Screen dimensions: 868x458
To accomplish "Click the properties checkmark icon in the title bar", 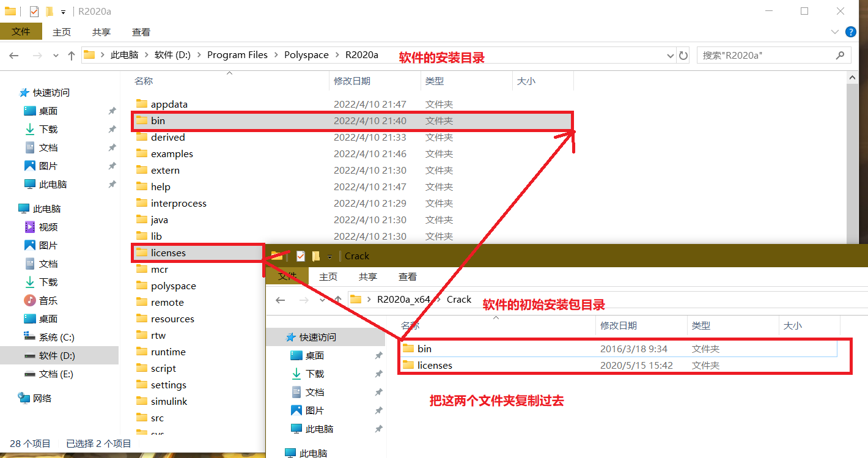I will pyautogui.click(x=34, y=11).
